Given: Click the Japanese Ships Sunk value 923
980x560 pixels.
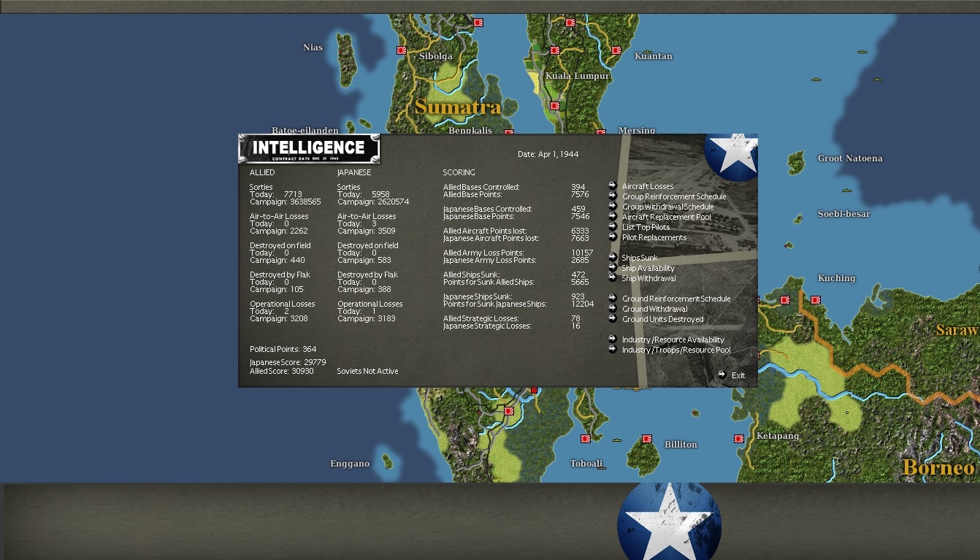Looking at the screenshot, I should click(x=578, y=296).
